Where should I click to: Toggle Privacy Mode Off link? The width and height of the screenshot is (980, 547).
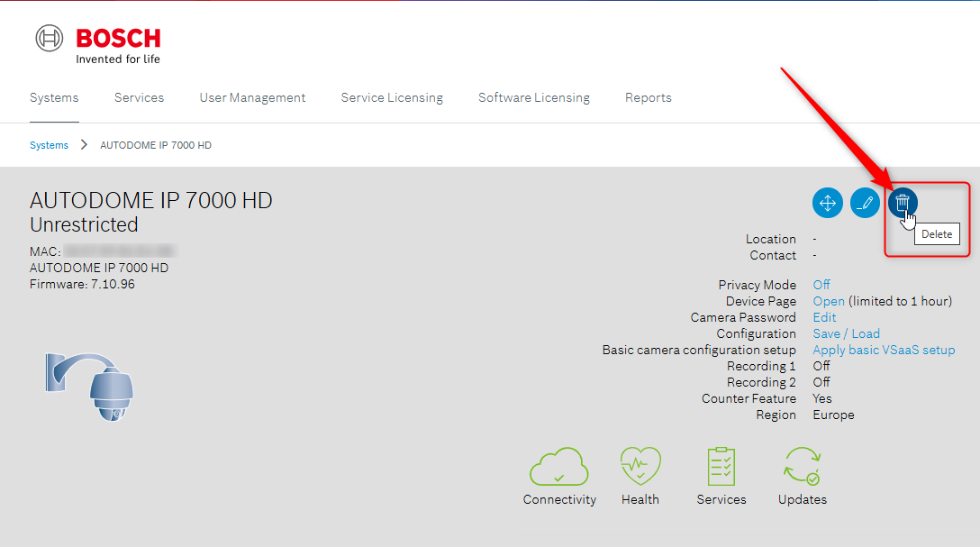click(x=821, y=285)
